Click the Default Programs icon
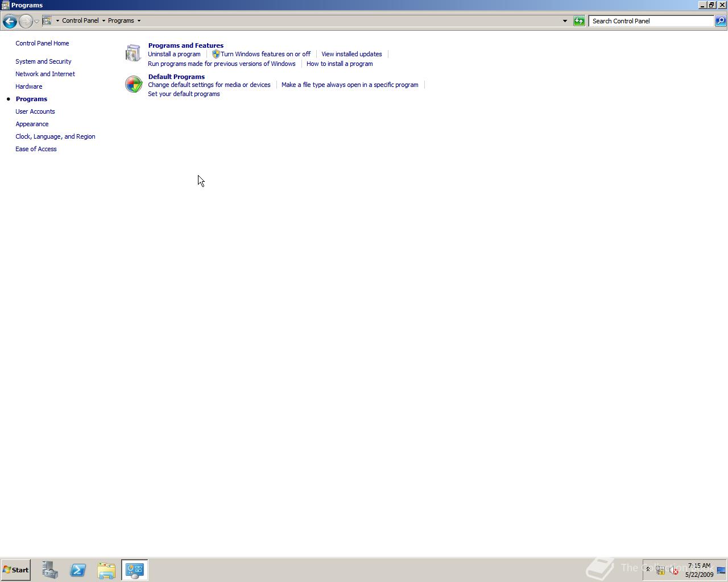The width and height of the screenshot is (728, 582). pos(134,84)
